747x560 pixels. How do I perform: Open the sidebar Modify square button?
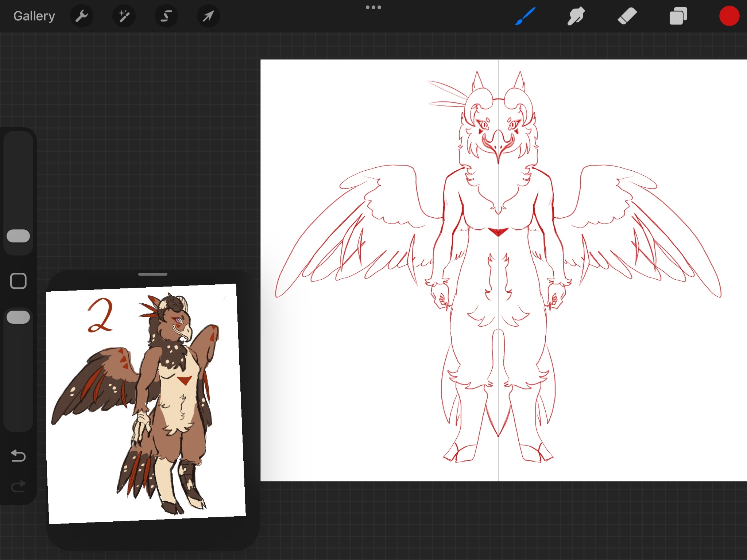(x=18, y=281)
